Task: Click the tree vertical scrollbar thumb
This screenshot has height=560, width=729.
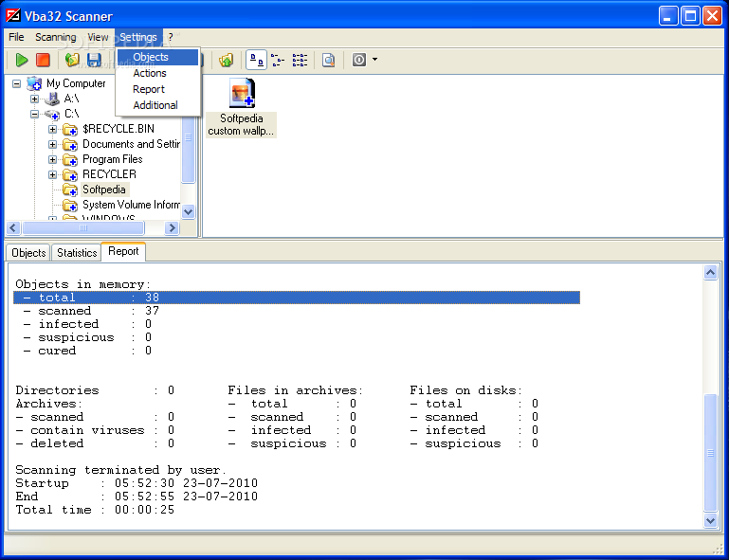Action: coord(189,150)
